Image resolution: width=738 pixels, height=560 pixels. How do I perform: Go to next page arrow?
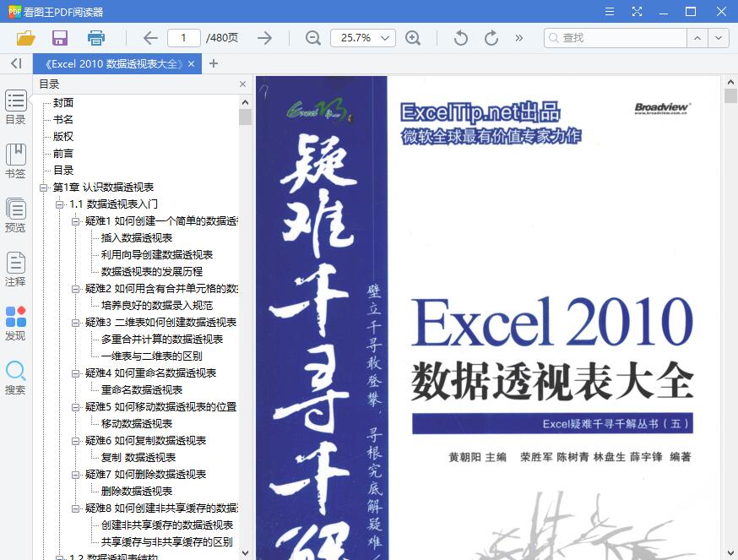point(264,38)
